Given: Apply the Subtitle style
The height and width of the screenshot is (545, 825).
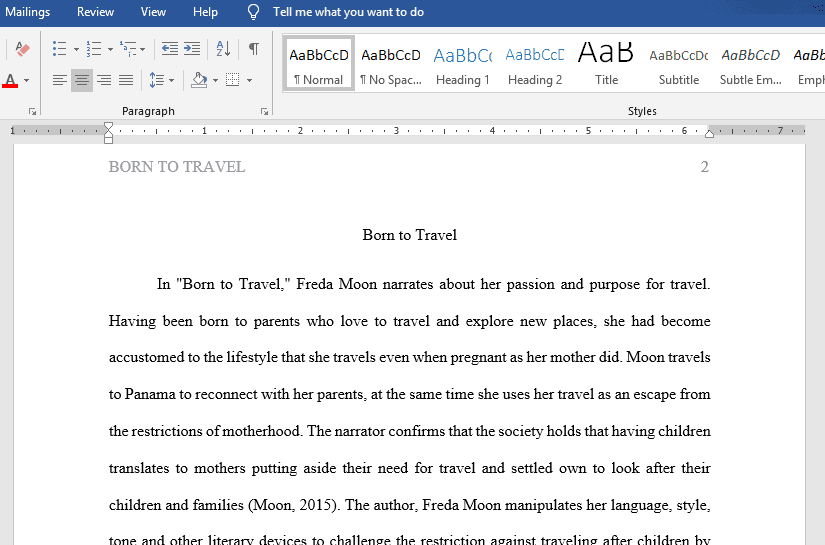Looking at the screenshot, I should click(679, 64).
